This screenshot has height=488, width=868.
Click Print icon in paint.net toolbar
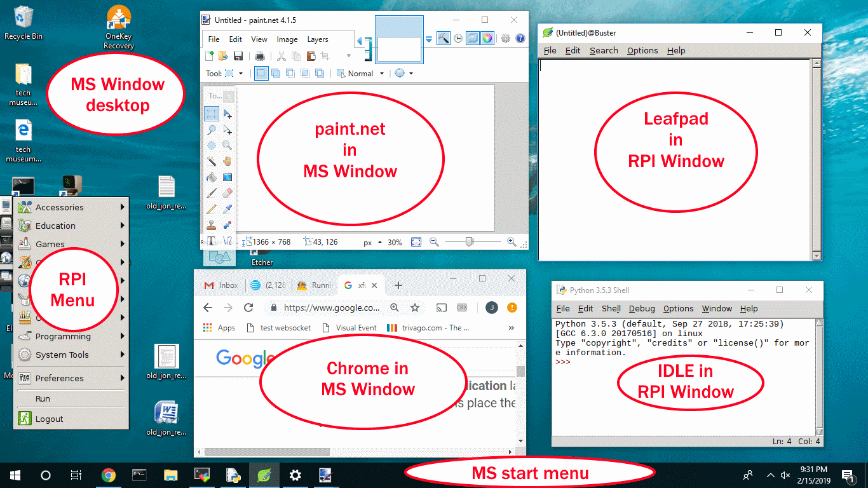tap(260, 56)
